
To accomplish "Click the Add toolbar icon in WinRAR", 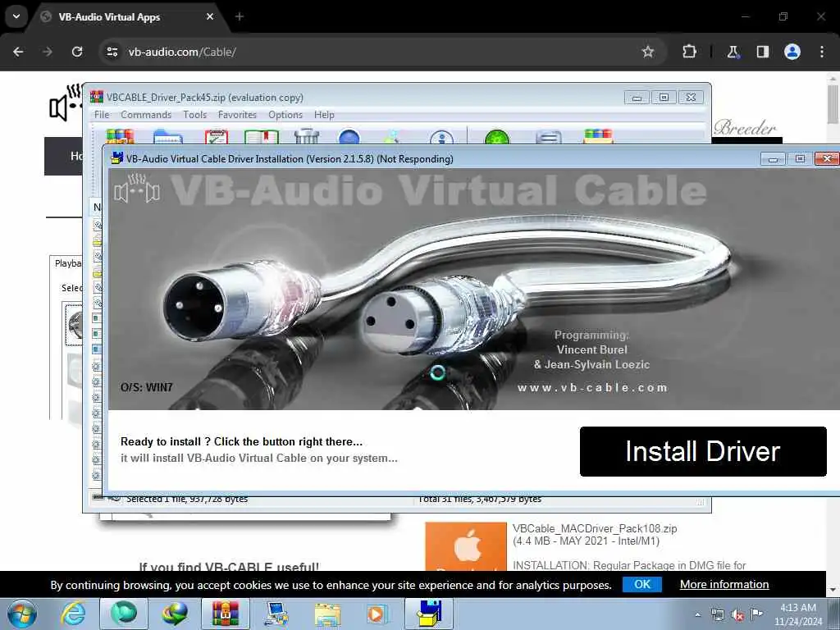I will click(120, 137).
